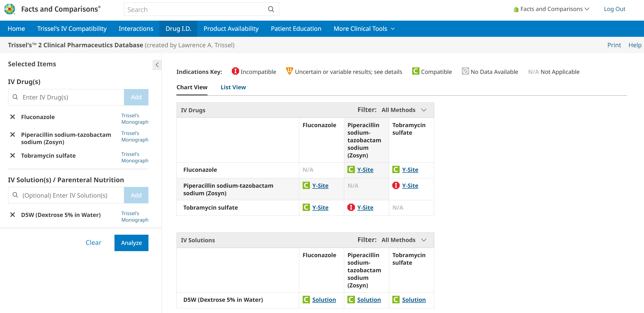
Task: Switch to List View tab
Action: [x=233, y=87]
